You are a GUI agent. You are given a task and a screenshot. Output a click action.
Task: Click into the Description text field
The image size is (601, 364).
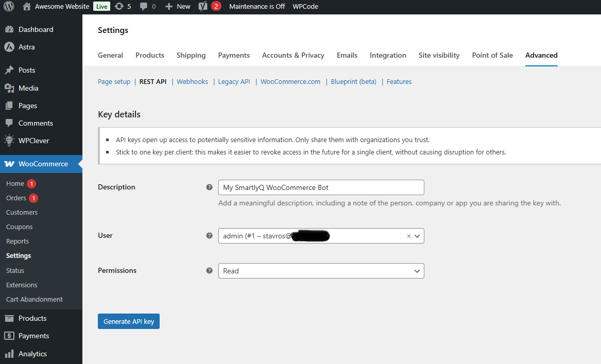(321, 187)
